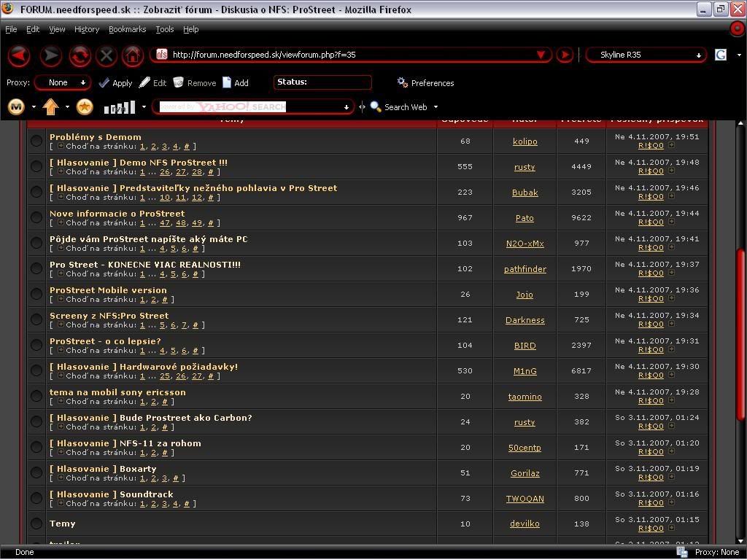Click the orange star toolbar icon

(x=85, y=106)
